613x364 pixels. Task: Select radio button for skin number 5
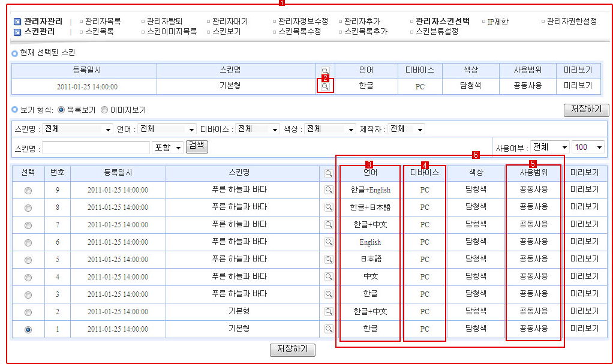[28, 260]
